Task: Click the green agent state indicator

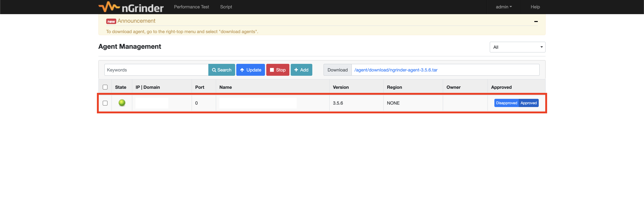Action: (x=122, y=103)
